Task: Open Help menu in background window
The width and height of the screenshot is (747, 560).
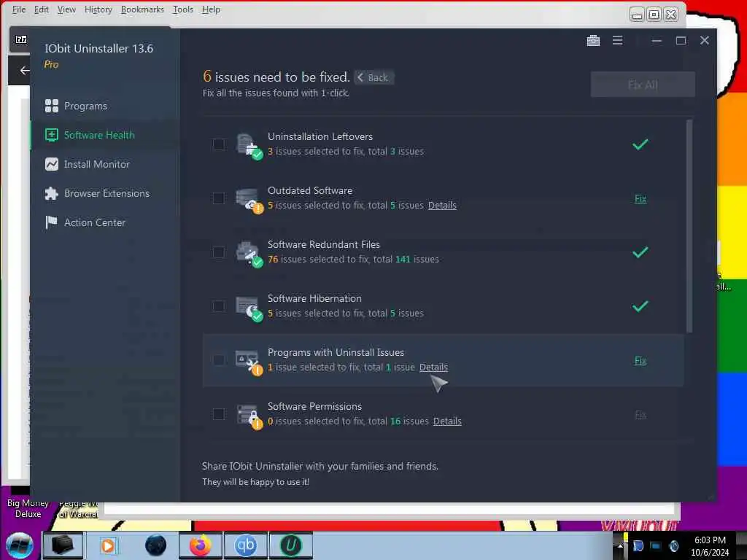Action: [x=211, y=9]
